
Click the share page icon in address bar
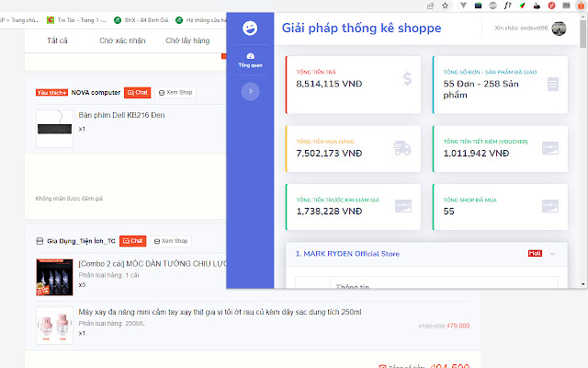pos(431,6)
